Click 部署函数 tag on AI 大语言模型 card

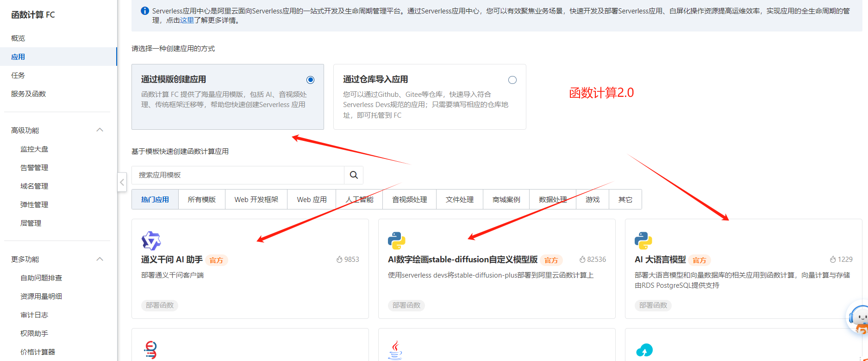point(653,305)
